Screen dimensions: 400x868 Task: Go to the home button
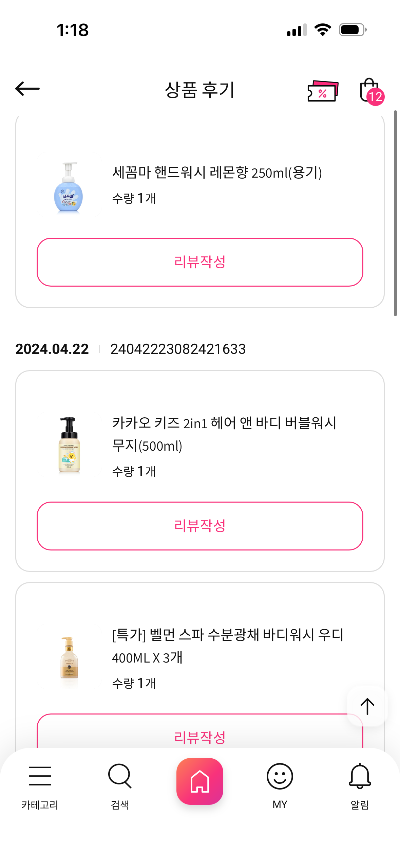point(200,781)
